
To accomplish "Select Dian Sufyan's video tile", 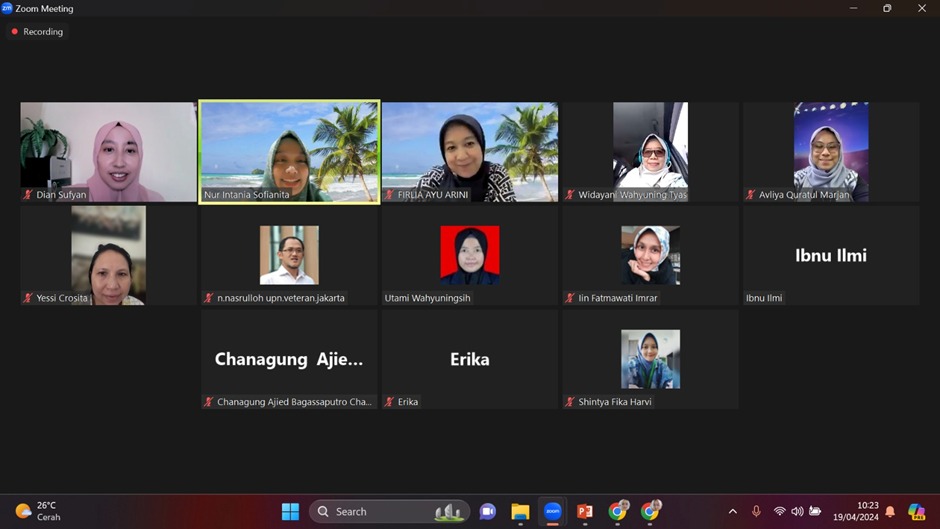I will 108,152.
